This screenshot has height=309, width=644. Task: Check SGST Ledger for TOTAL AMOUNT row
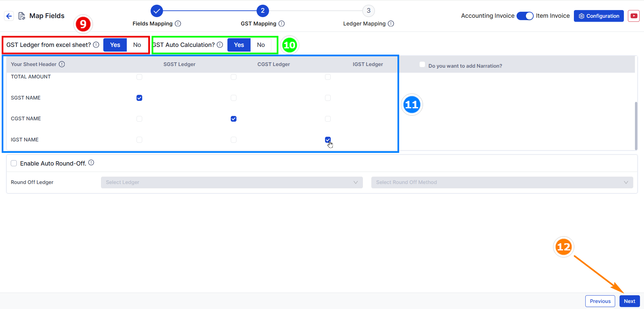[x=140, y=77]
